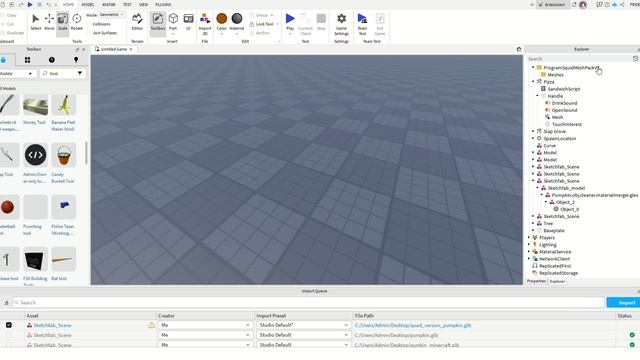Screen dimensions: 640x360
Task: Click the Play test button
Action: coord(290,22)
